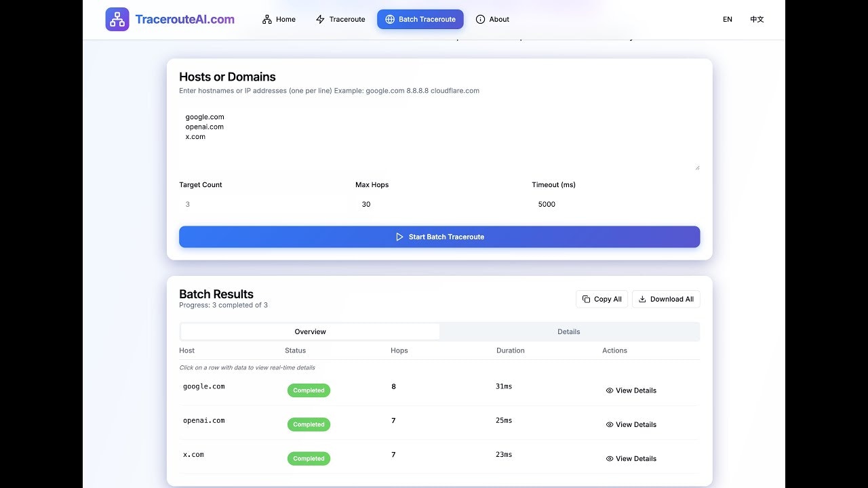
Task: Click the x.com host in results
Action: click(193, 454)
